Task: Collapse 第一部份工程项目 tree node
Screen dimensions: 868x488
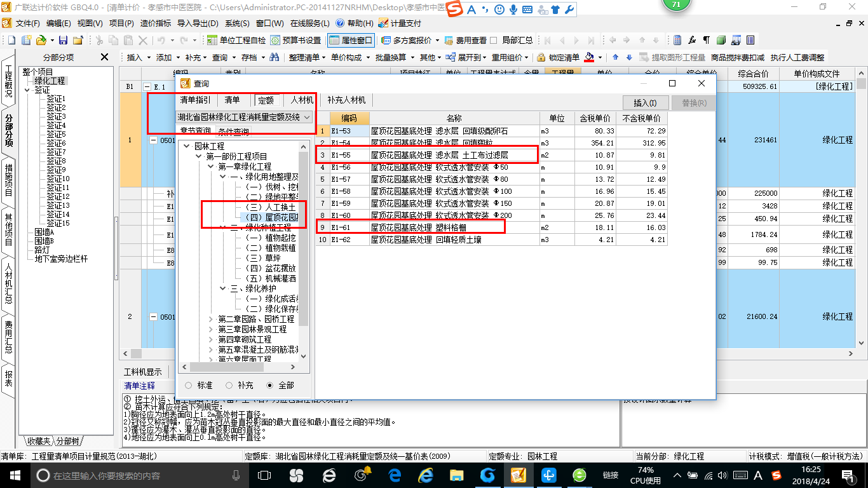Action: 199,156
